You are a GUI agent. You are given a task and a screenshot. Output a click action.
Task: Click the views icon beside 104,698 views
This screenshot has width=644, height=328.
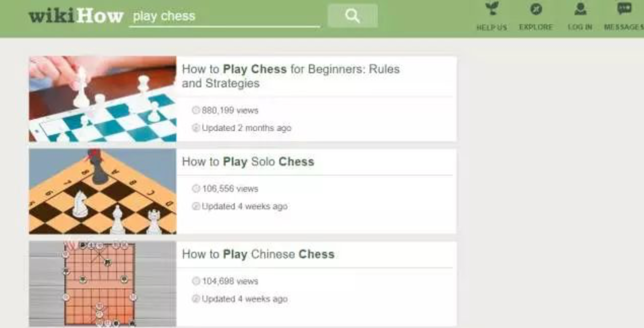(196, 281)
